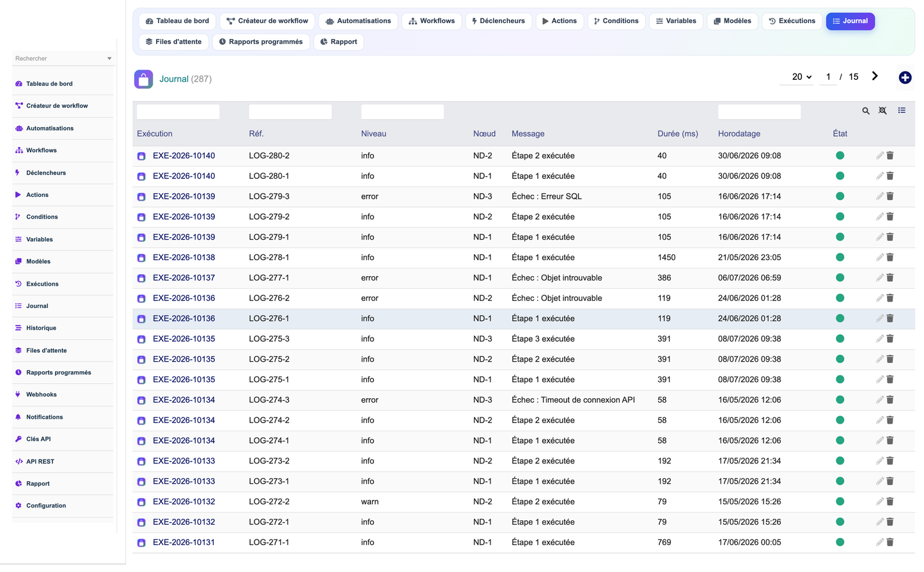Switch to Automatisations tab
Screen dimensions: 924x572
358,21
